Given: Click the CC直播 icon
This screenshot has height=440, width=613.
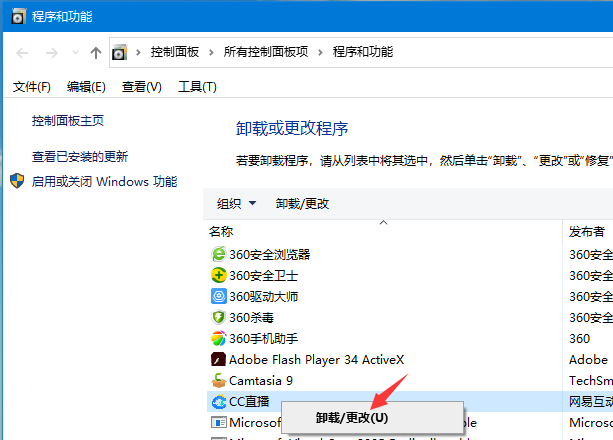Looking at the screenshot, I should tap(219, 401).
